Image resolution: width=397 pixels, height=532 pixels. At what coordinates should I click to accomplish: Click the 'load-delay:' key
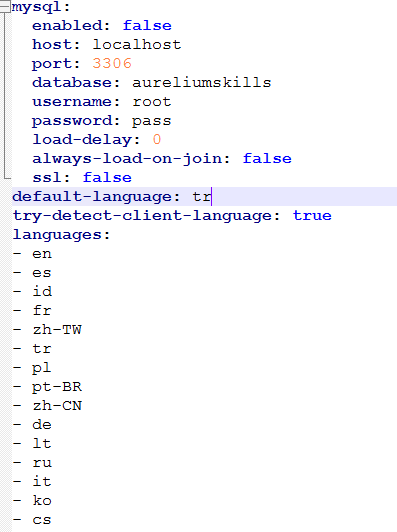click(x=86, y=140)
